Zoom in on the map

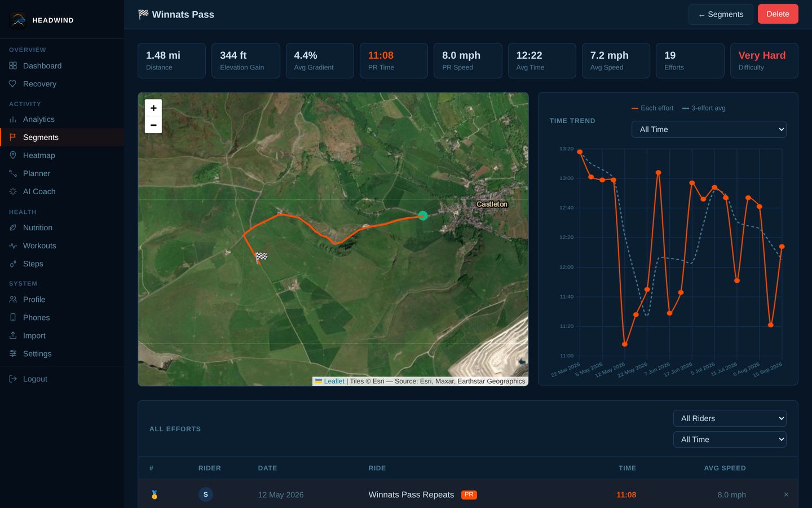pyautogui.click(x=153, y=108)
